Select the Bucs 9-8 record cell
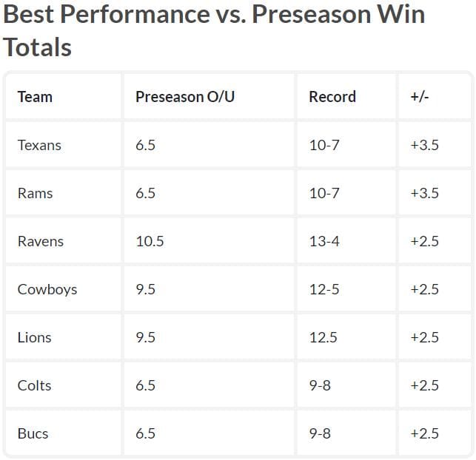 320,433
